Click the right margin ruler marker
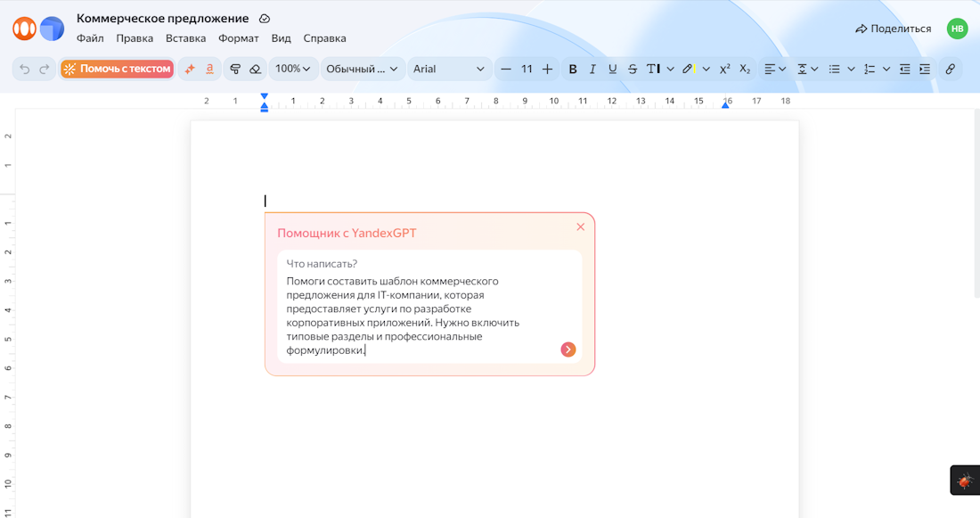This screenshot has width=980, height=518. [725, 104]
